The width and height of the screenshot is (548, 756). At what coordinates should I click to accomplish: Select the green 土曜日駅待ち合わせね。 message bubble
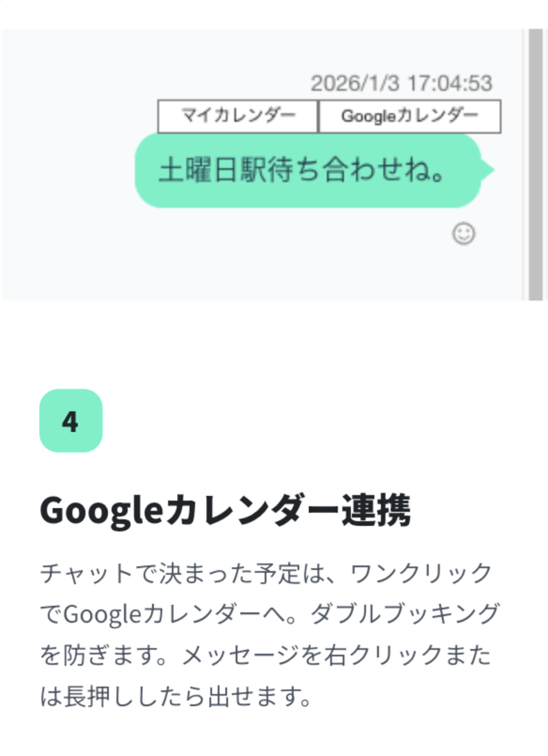307,170
